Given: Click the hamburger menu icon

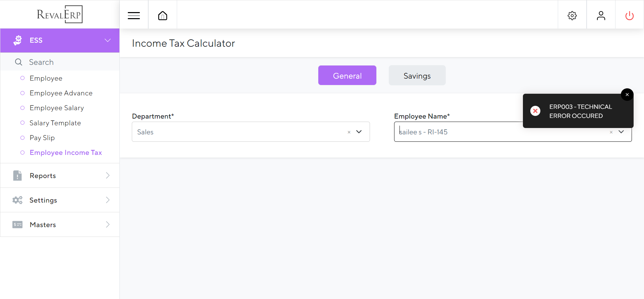Looking at the screenshot, I should pos(134,15).
